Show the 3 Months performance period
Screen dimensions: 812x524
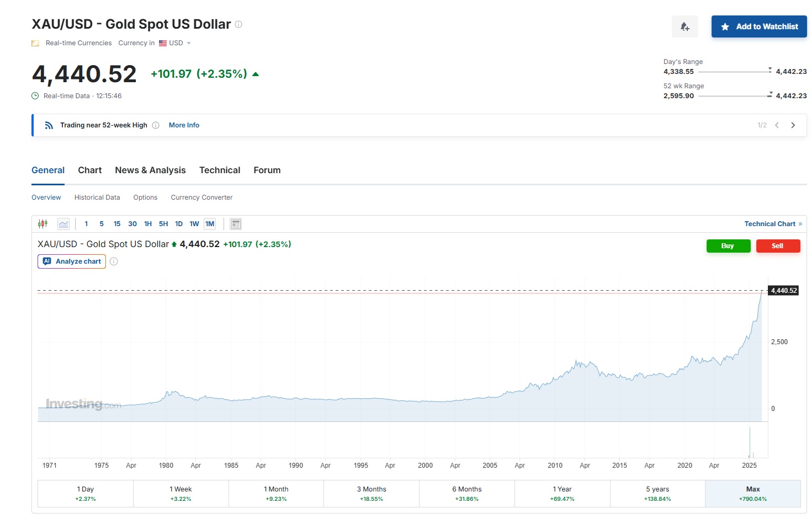[x=371, y=494]
